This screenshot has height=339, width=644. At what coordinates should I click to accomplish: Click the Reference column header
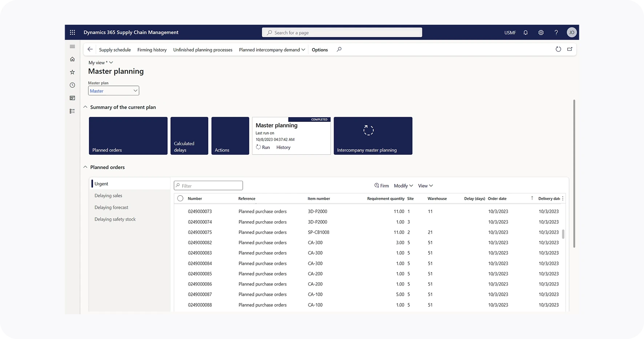coord(247,199)
